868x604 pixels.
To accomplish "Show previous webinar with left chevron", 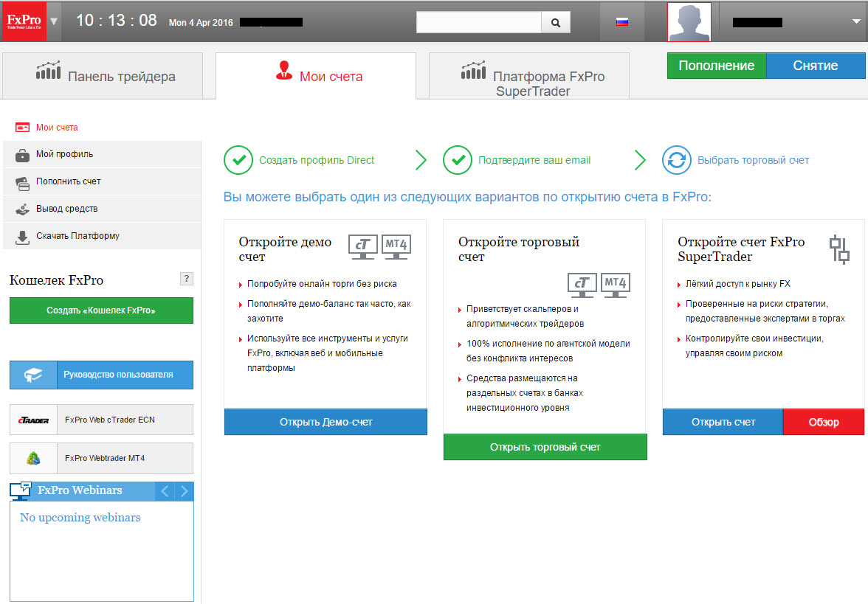I will [165, 490].
